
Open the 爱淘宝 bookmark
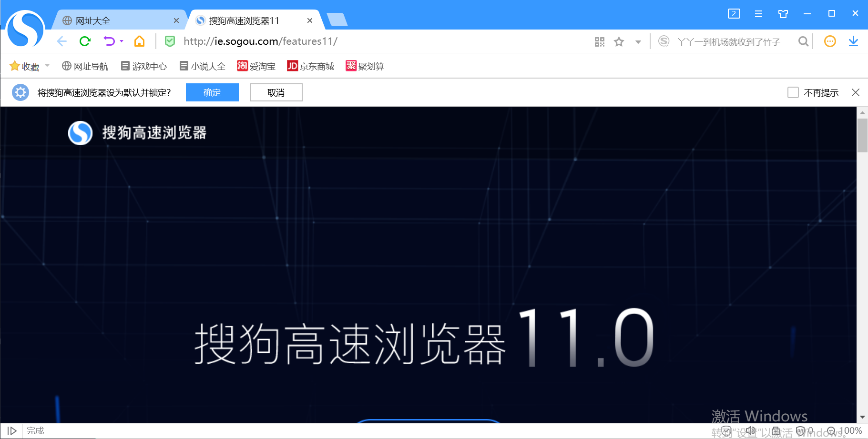256,66
